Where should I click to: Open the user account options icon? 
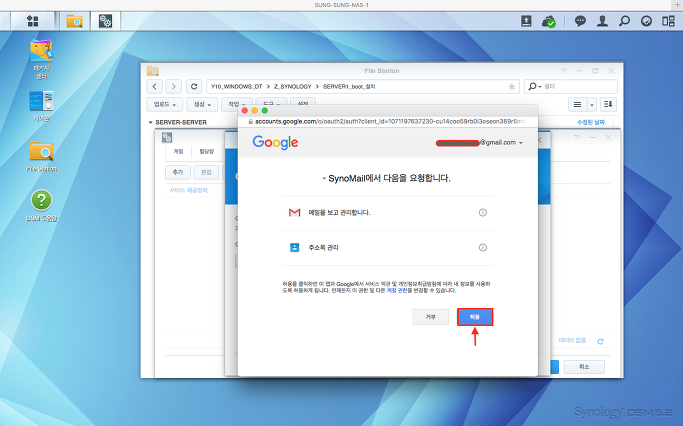point(602,21)
